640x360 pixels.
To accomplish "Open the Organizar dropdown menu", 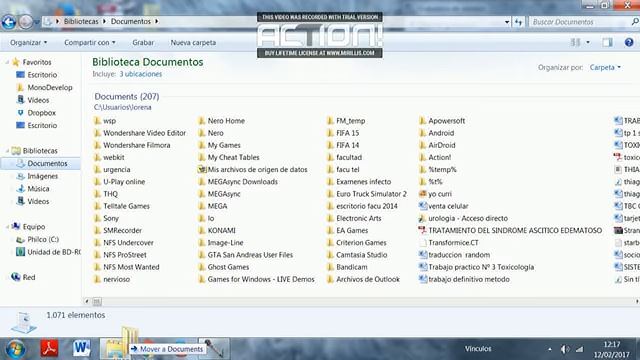I will (29, 42).
